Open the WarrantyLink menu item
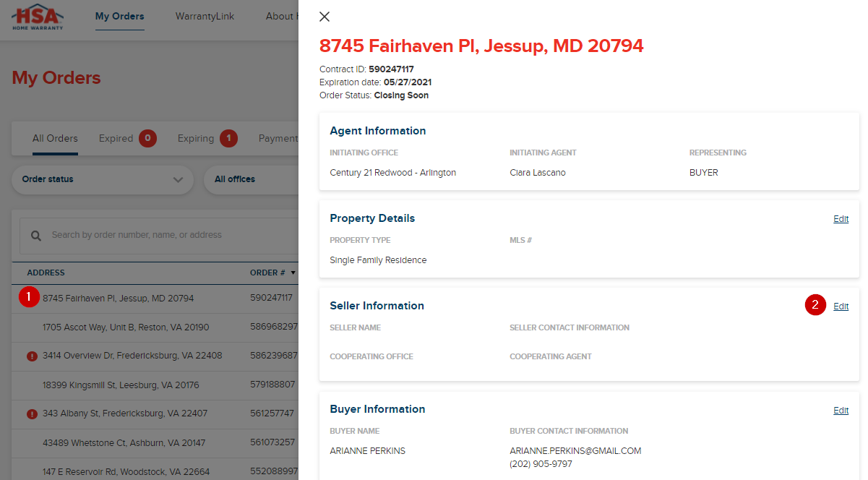The width and height of the screenshot is (868, 480). coord(205,16)
